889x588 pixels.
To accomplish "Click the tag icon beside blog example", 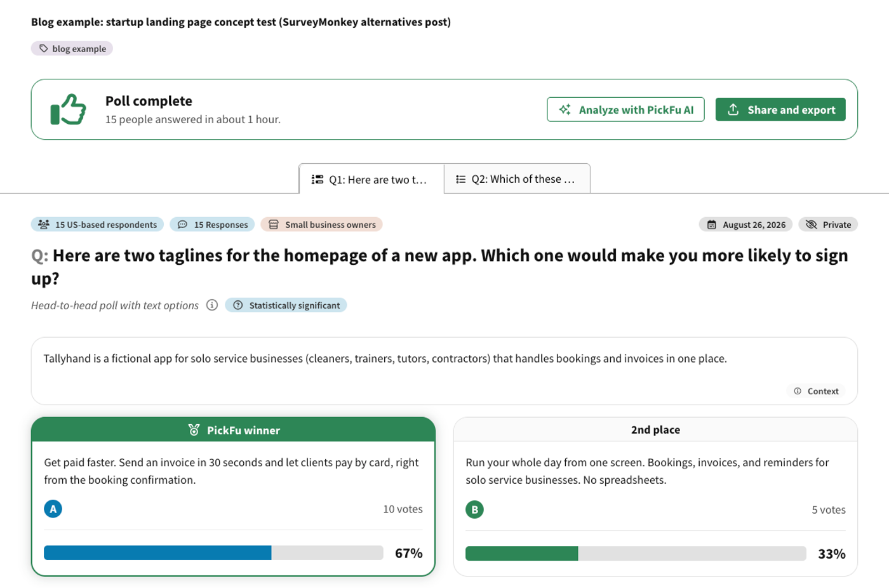I will 43,48.
